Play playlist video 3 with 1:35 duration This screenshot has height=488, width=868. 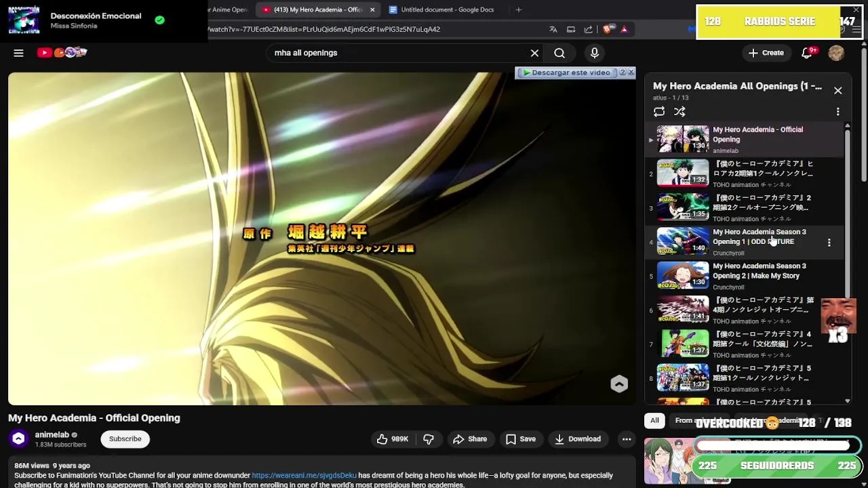click(x=683, y=207)
